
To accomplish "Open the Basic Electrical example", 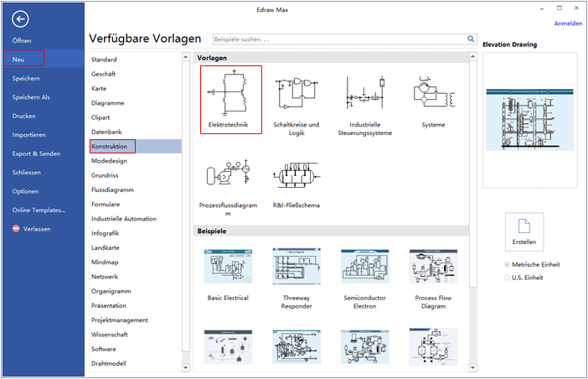I will click(228, 266).
